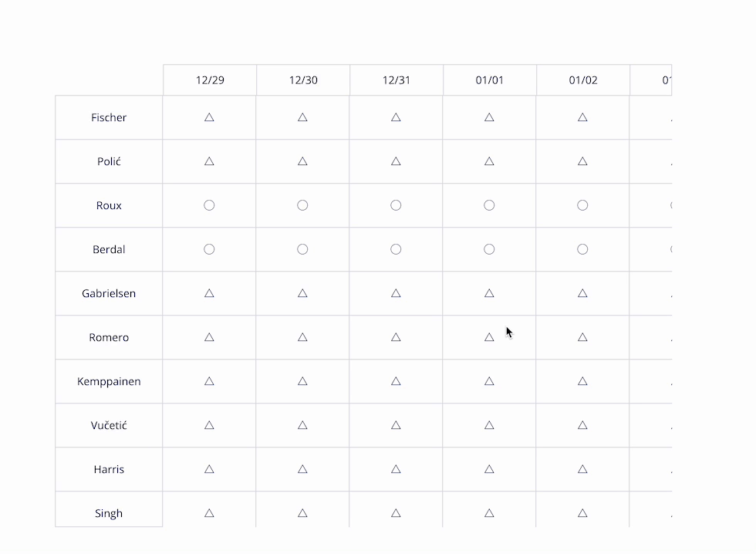Click Romero's triangle icon for 01/01
756x554 pixels.
click(x=489, y=337)
